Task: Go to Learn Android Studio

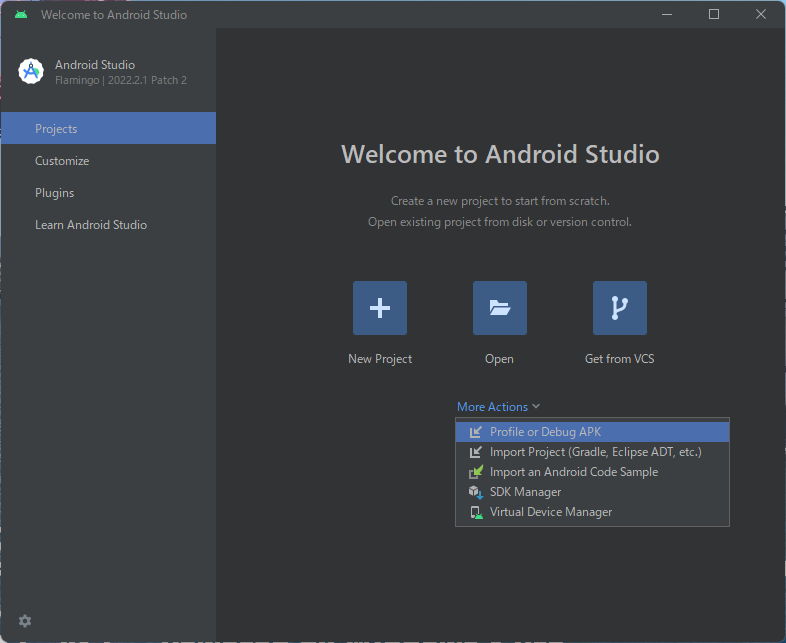Action: pyautogui.click(x=91, y=225)
